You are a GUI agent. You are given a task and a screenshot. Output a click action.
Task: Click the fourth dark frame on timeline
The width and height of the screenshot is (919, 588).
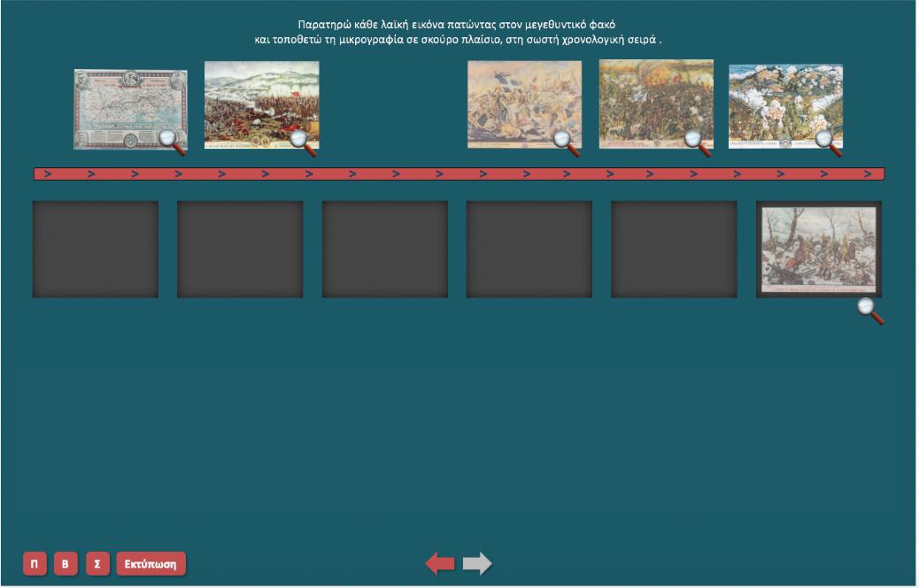pos(529,249)
